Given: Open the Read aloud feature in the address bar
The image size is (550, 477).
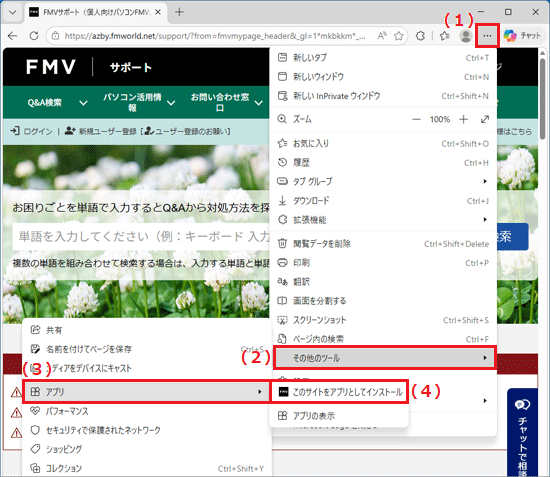Looking at the screenshot, I should pyautogui.click(x=382, y=35).
